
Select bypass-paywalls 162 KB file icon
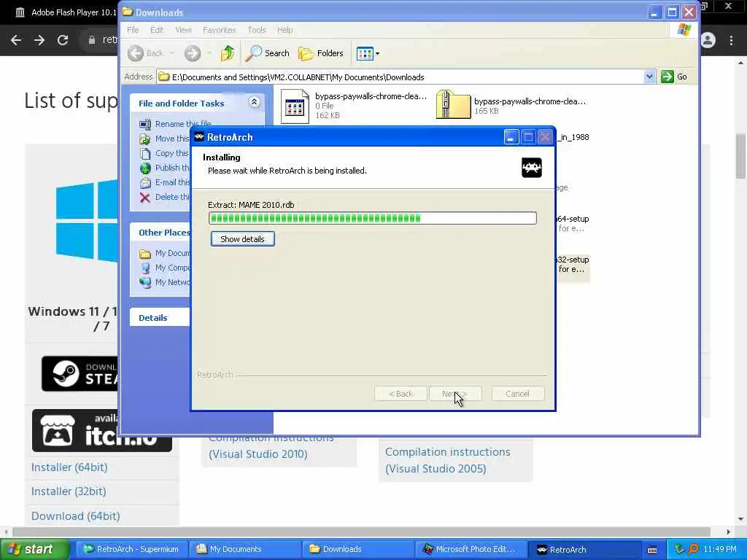295,106
